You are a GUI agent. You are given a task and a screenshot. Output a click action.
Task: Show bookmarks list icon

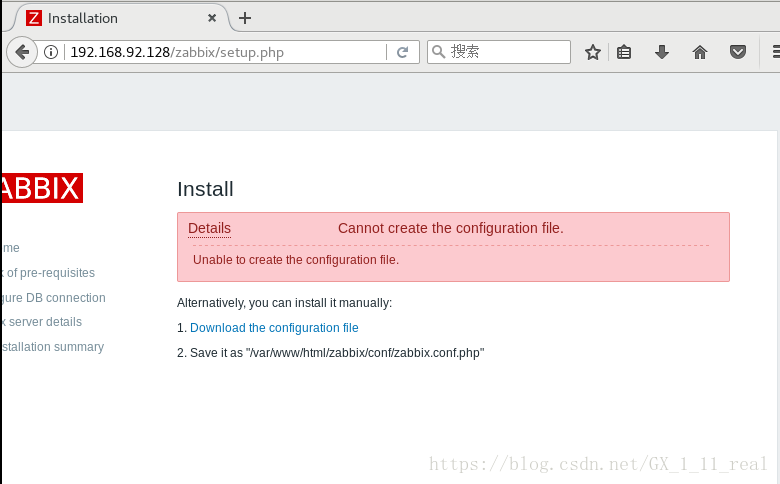click(624, 52)
